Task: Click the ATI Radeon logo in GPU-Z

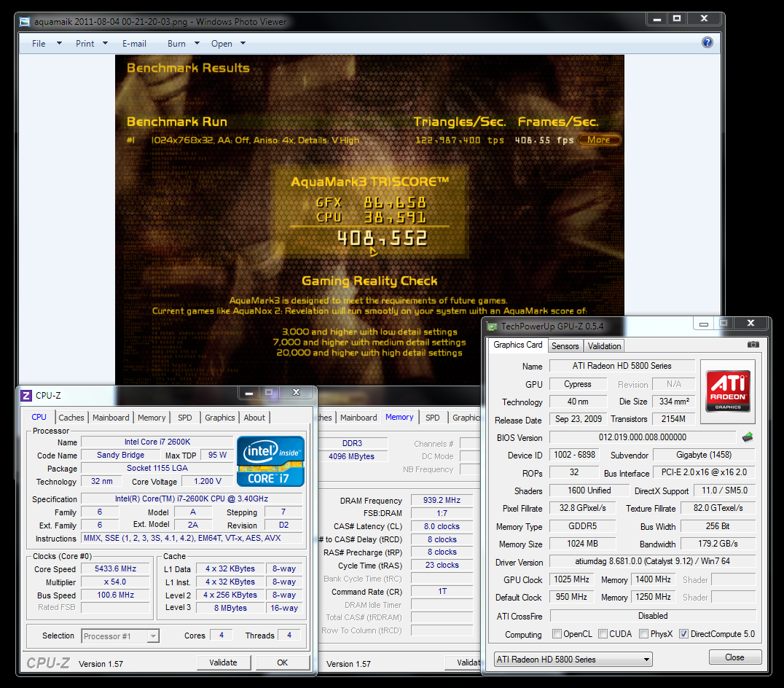Action: [x=728, y=391]
